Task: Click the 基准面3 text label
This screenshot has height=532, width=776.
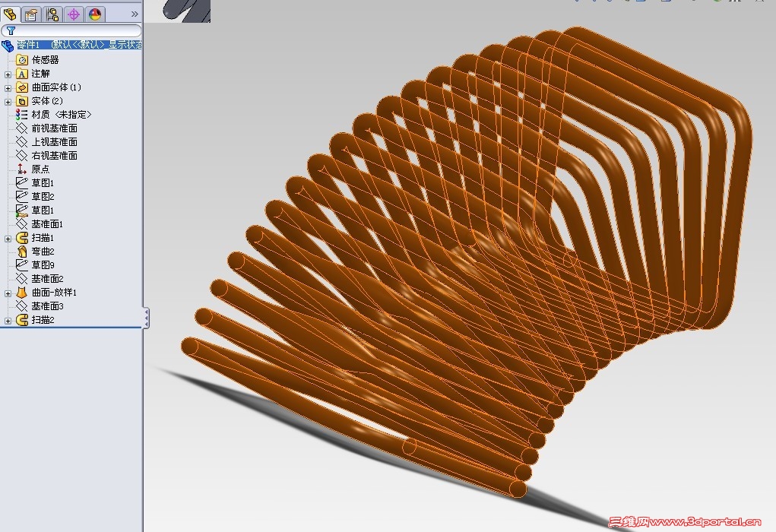Action: pyautogui.click(x=48, y=306)
